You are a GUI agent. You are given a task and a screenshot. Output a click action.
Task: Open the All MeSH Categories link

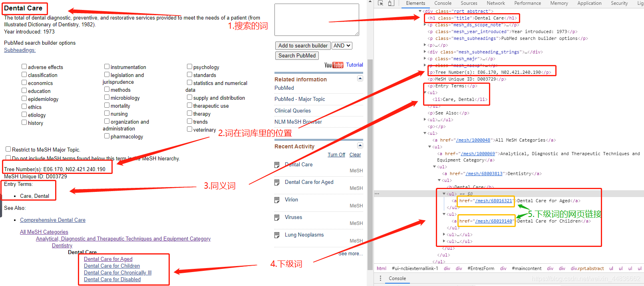(x=44, y=232)
